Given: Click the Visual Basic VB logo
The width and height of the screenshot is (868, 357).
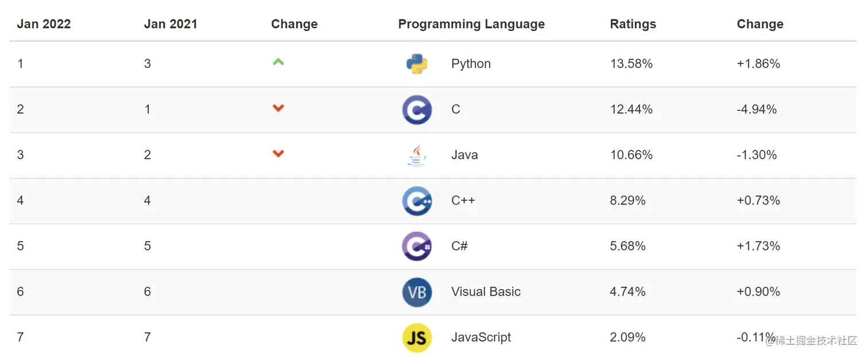Looking at the screenshot, I should coord(417,292).
